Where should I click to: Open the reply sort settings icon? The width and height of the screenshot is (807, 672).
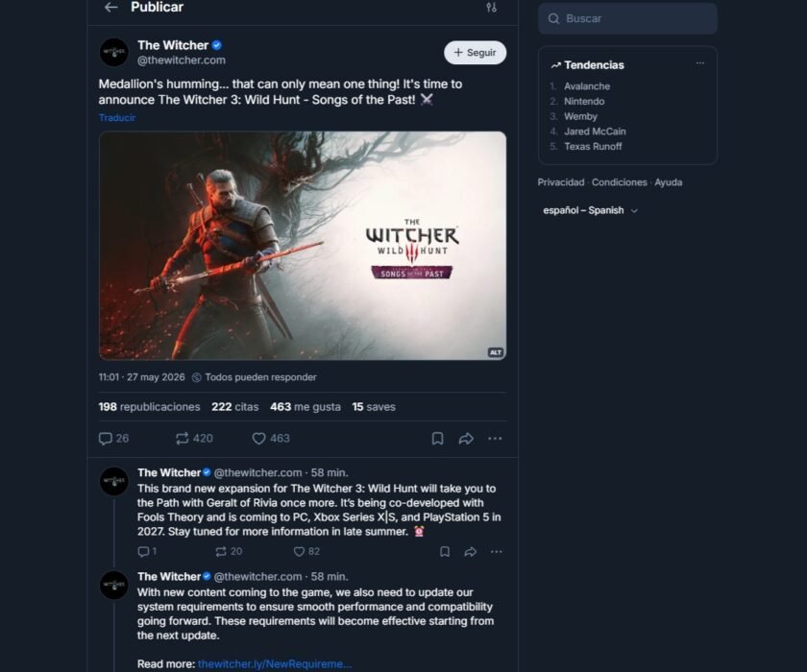click(491, 7)
